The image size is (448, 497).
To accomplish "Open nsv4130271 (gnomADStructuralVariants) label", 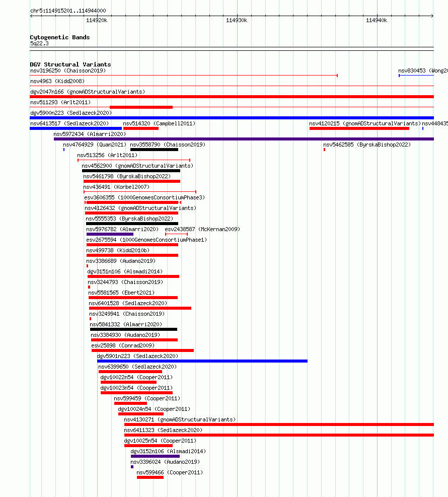I will (180, 419).
